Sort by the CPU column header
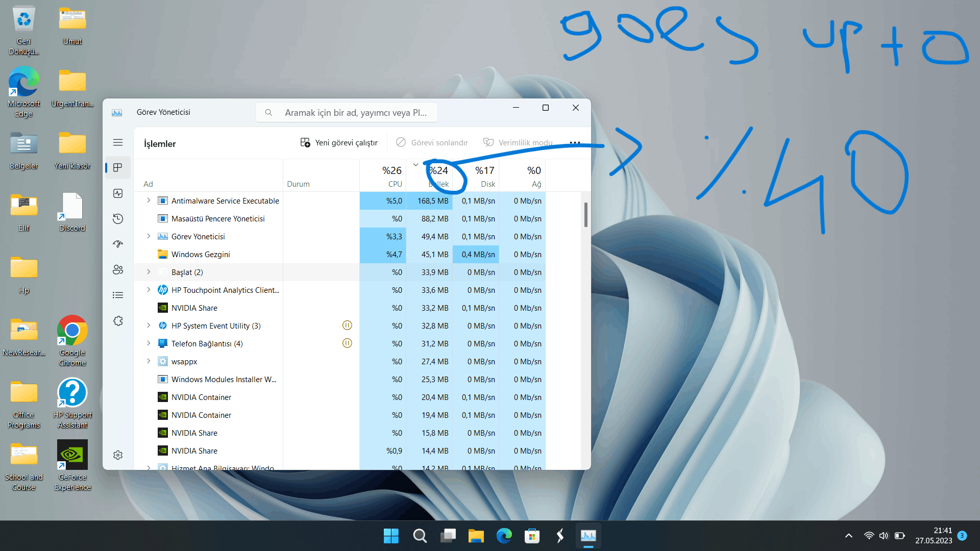 click(391, 176)
